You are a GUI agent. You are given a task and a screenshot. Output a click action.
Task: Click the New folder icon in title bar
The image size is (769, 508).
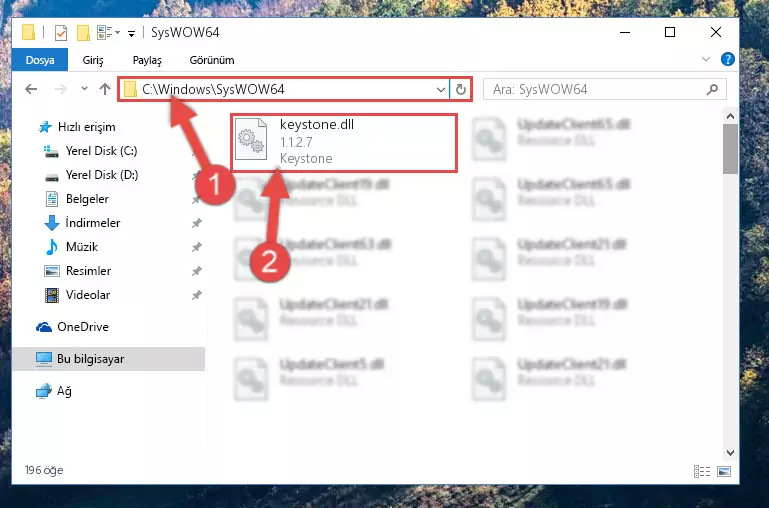(x=83, y=33)
